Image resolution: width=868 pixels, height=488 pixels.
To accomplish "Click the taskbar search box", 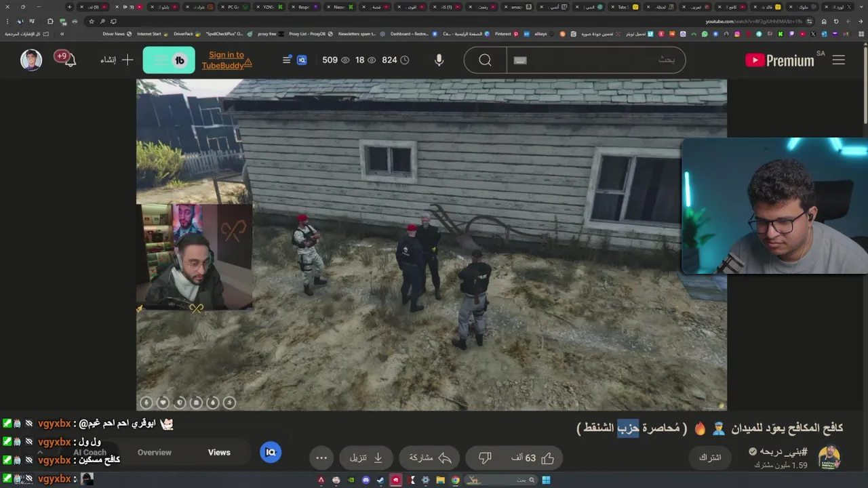I will coord(500,480).
